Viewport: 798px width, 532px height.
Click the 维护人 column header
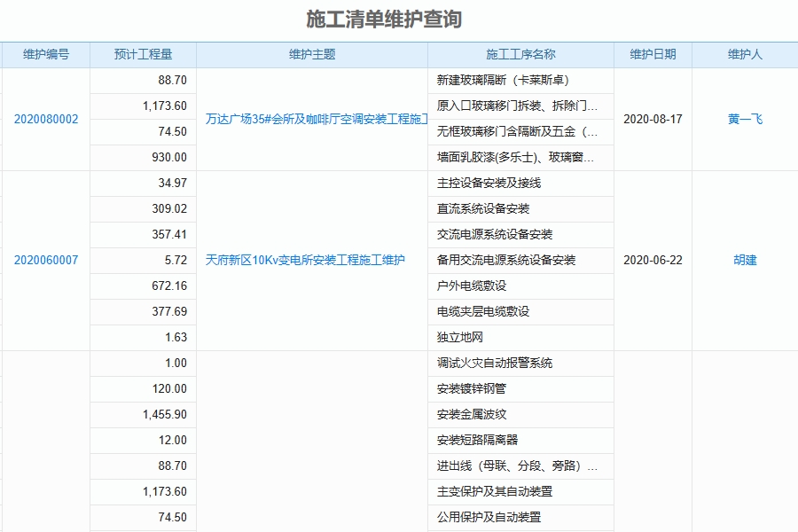[743, 54]
